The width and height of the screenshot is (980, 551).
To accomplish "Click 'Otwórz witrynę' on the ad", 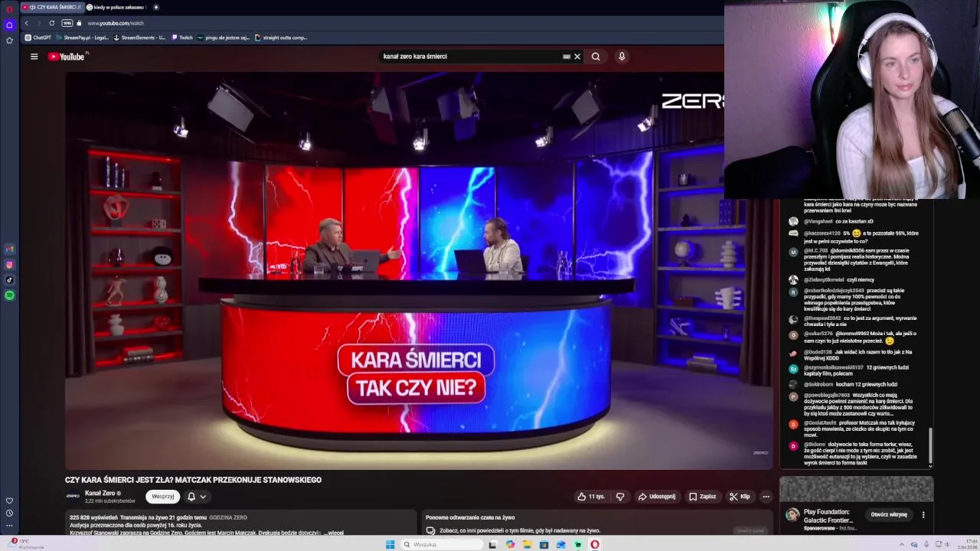I will coord(889,515).
